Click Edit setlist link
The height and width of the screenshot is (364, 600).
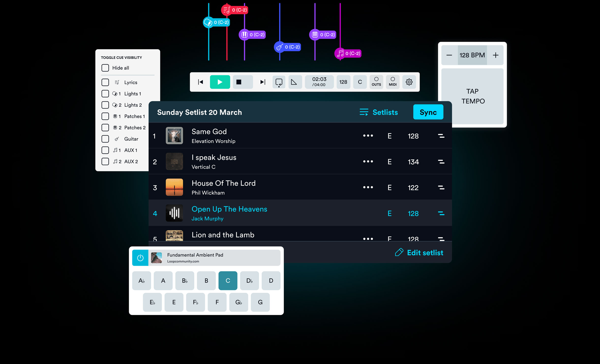419,253
